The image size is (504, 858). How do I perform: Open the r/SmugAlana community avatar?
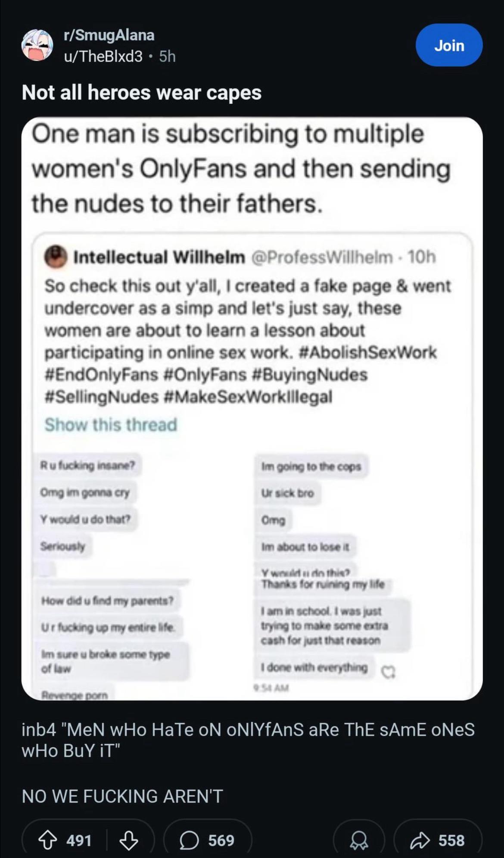tap(37, 45)
